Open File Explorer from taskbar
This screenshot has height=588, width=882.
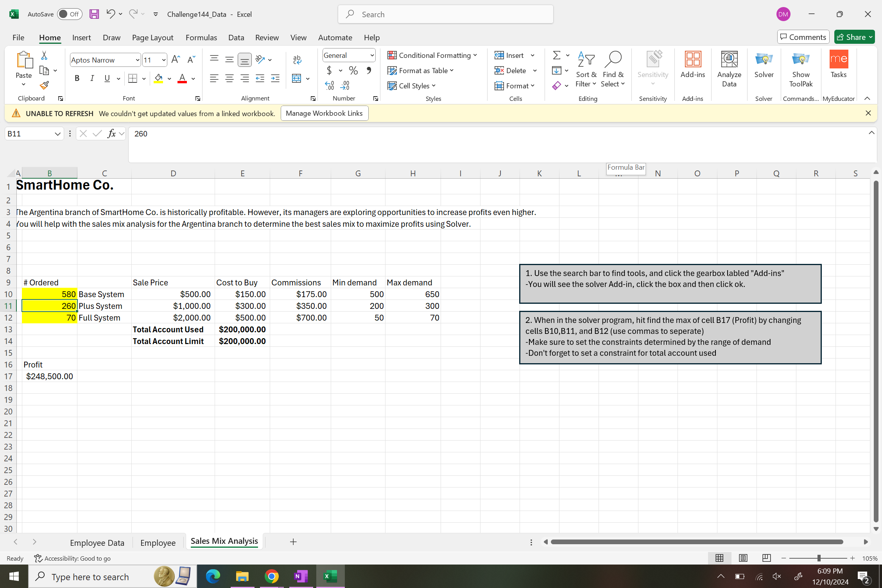(x=242, y=576)
